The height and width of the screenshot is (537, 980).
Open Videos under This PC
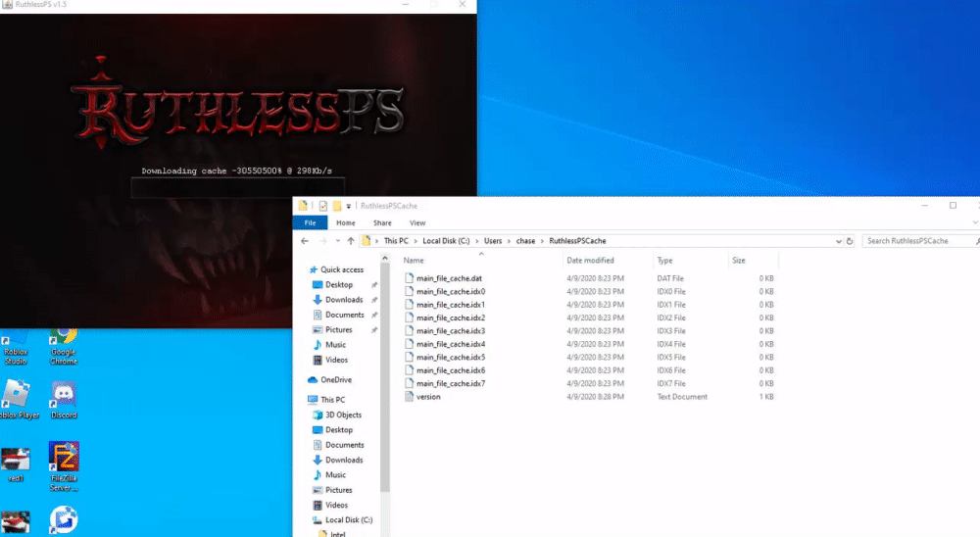point(336,505)
